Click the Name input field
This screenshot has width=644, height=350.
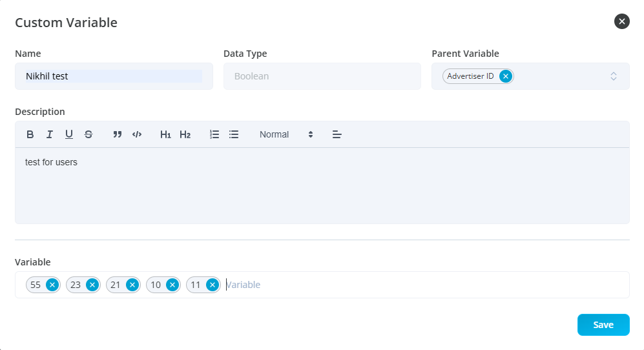point(114,76)
